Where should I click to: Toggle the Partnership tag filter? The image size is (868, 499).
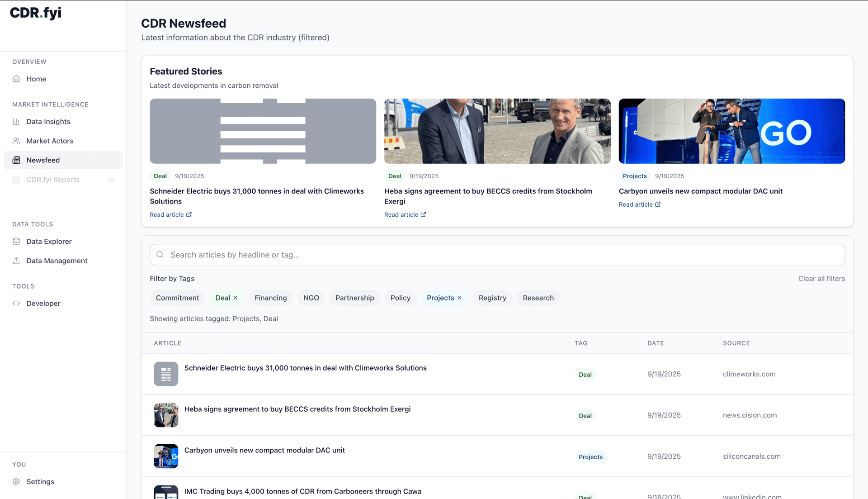coord(354,298)
